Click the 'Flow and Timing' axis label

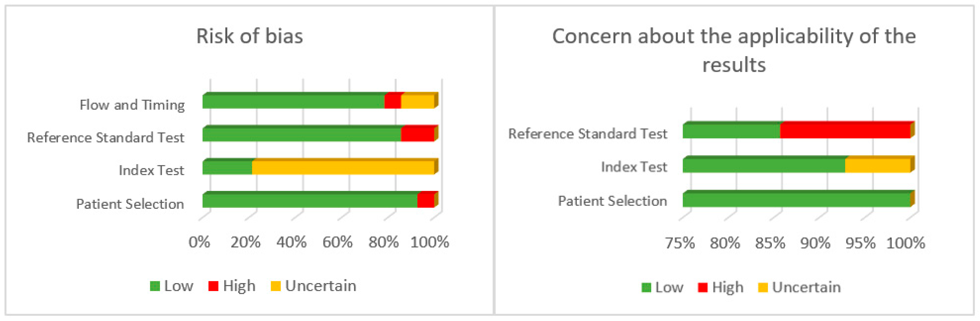[x=132, y=105]
